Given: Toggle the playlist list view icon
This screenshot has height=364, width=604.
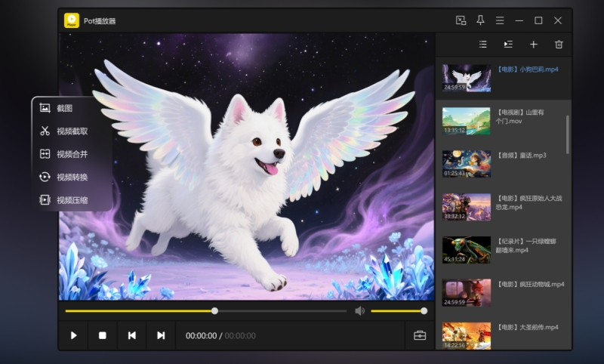Looking at the screenshot, I should (483, 45).
